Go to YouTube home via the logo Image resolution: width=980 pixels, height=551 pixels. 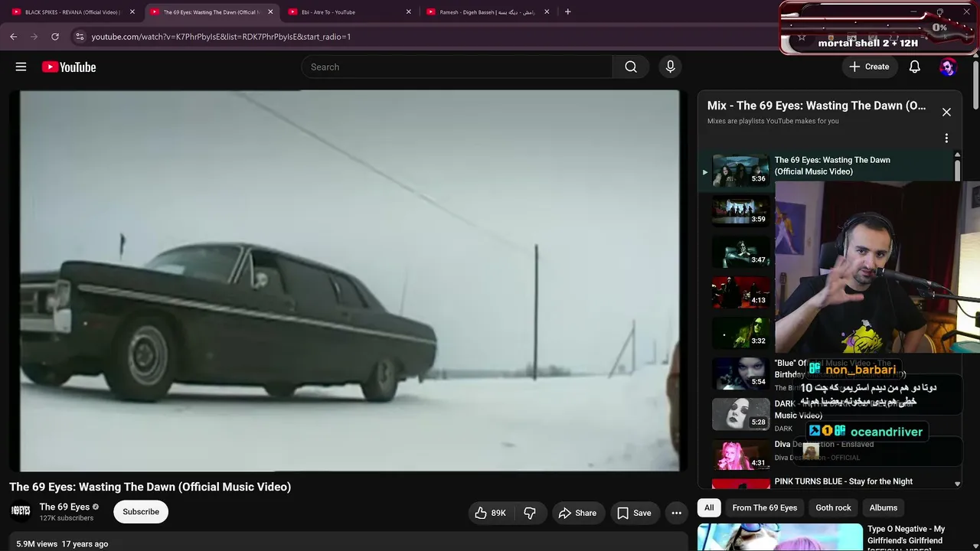tap(69, 67)
